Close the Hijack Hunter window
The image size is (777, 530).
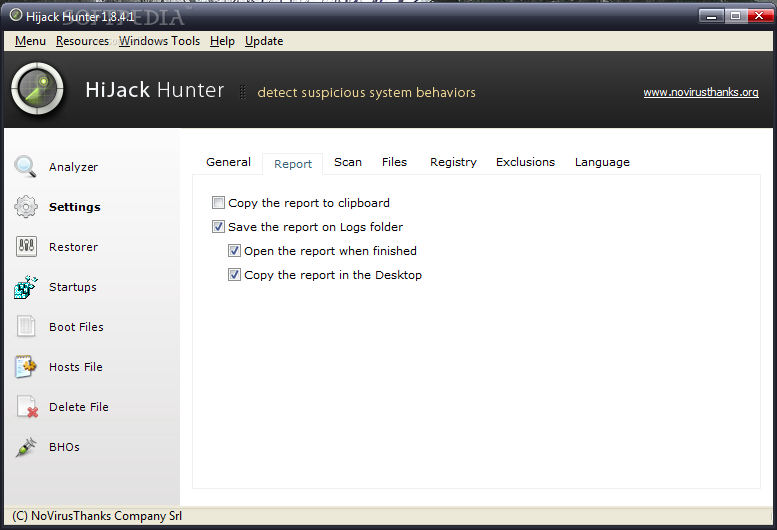759,16
